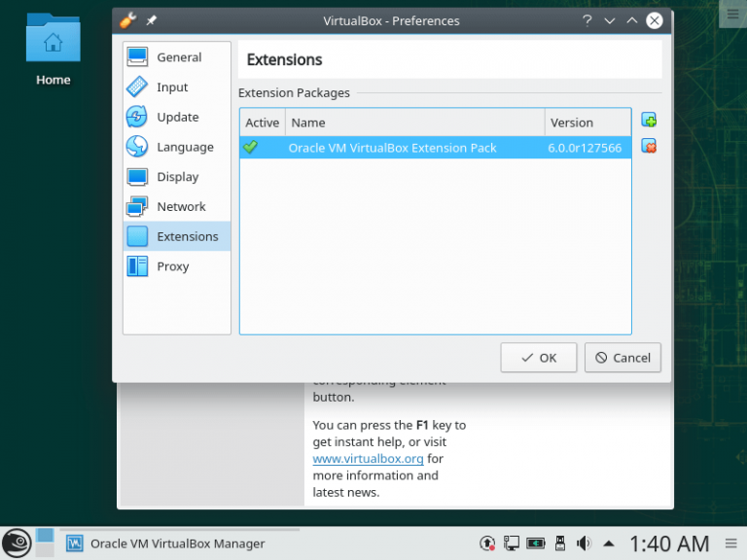Image resolution: width=747 pixels, height=560 pixels.
Task: Open the desktop toolbox menu icon
Action: pos(732,14)
